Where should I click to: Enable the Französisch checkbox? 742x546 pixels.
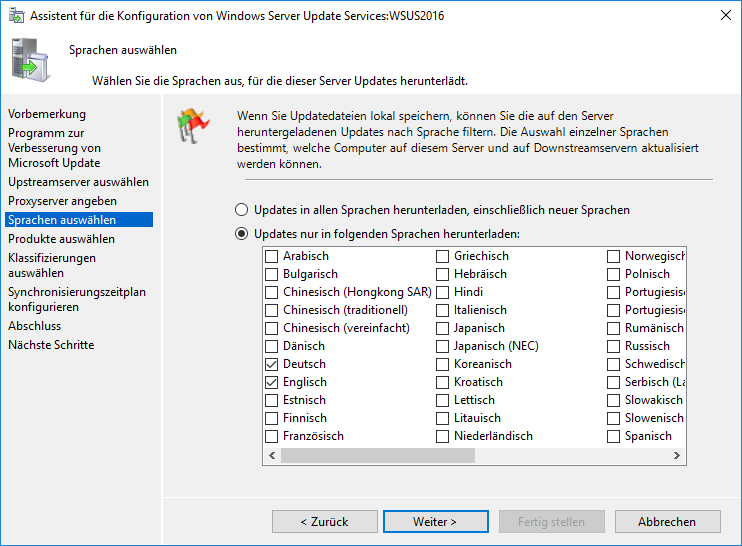pos(272,436)
